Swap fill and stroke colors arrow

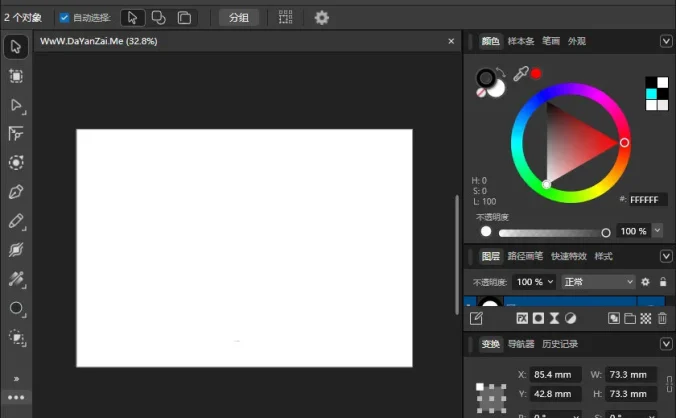pos(501,72)
